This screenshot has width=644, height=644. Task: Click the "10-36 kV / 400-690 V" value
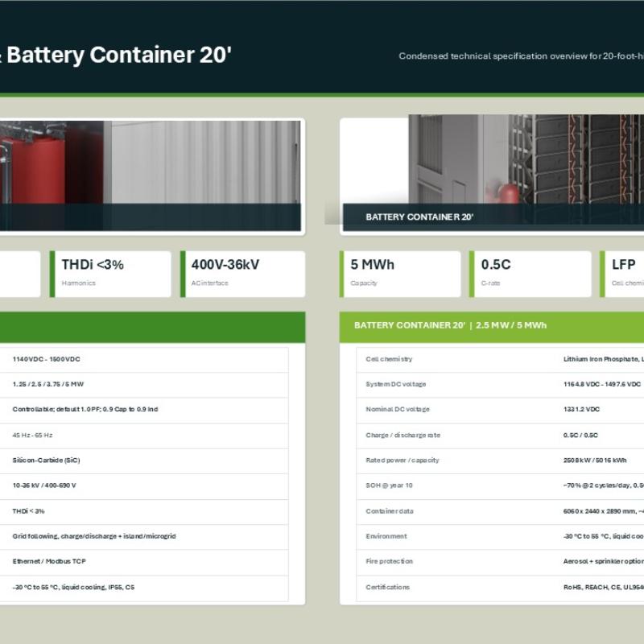(44, 485)
